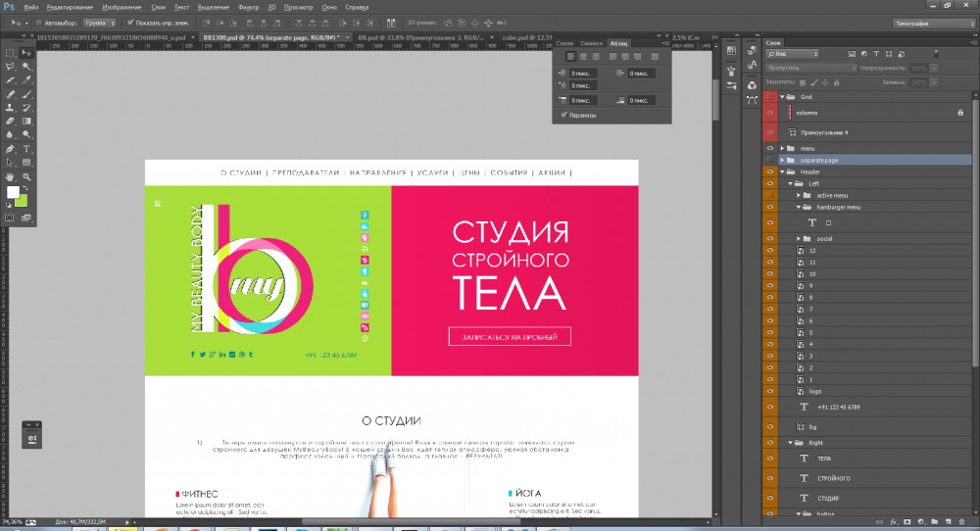Collapse the Header layer group
This screenshot has width=980, height=531.
(x=782, y=171)
